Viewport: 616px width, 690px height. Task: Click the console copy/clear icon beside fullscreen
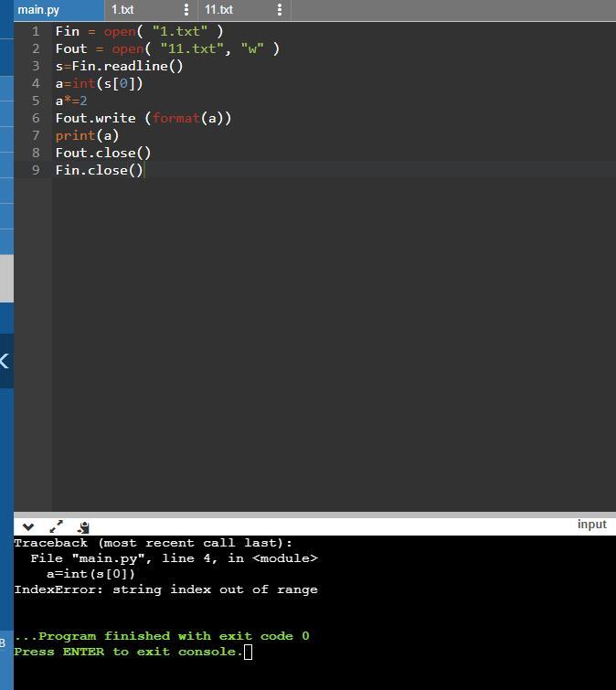point(83,526)
